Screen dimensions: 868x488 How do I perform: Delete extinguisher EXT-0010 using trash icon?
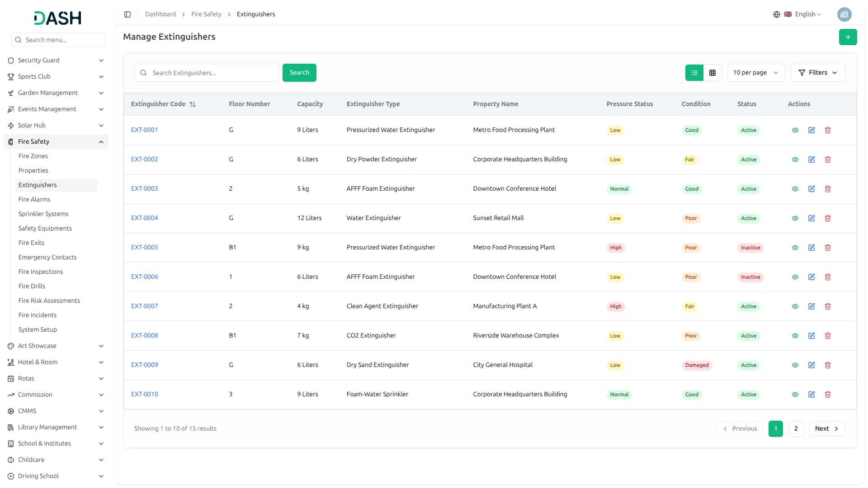point(828,394)
